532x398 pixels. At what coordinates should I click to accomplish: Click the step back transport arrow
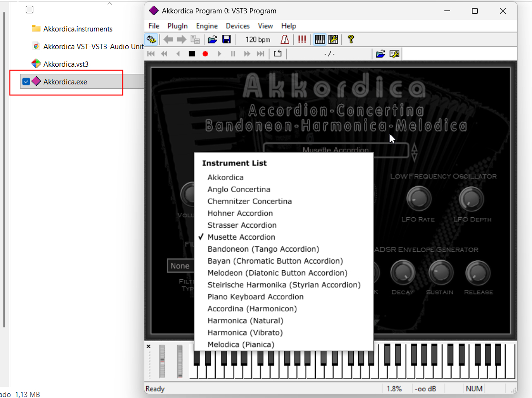click(x=178, y=54)
